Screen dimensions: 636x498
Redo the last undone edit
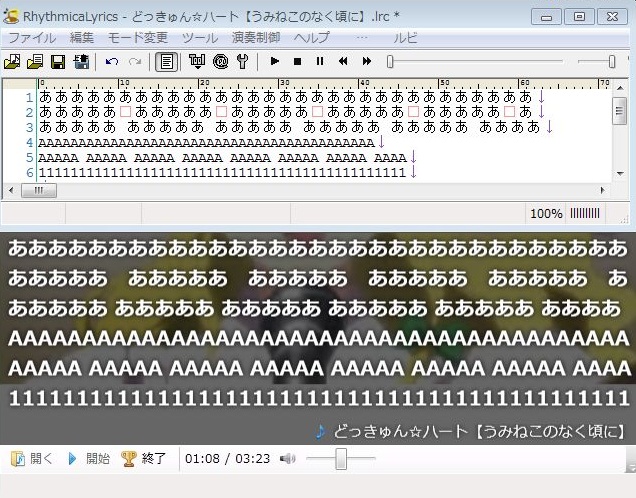coord(135,62)
